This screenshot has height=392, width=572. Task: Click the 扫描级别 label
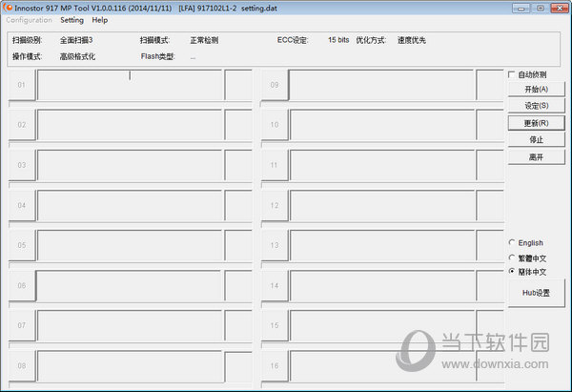pos(27,40)
